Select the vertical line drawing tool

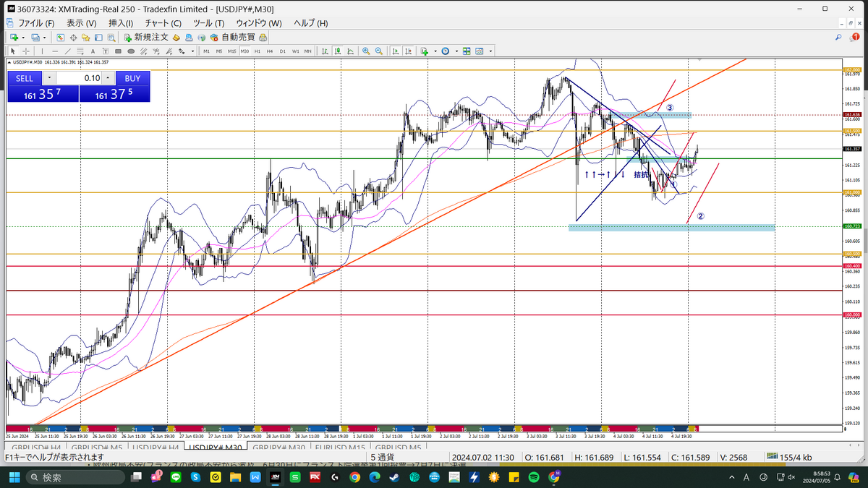click(42, 51)
